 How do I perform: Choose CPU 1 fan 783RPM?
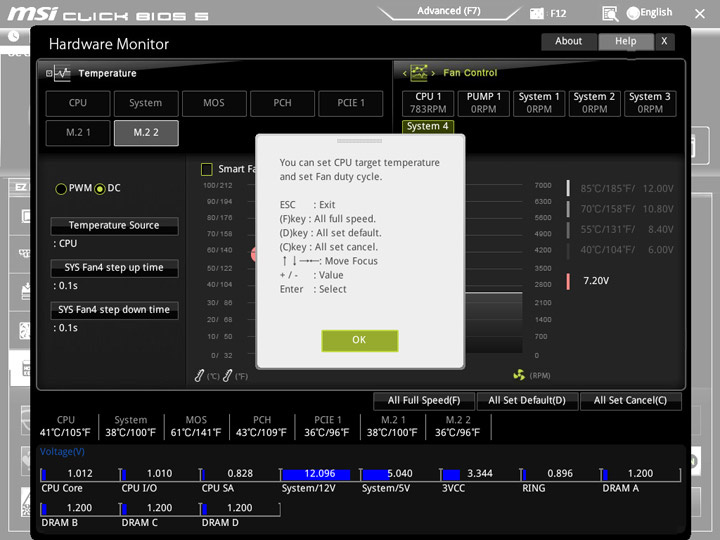coord(428,103)
